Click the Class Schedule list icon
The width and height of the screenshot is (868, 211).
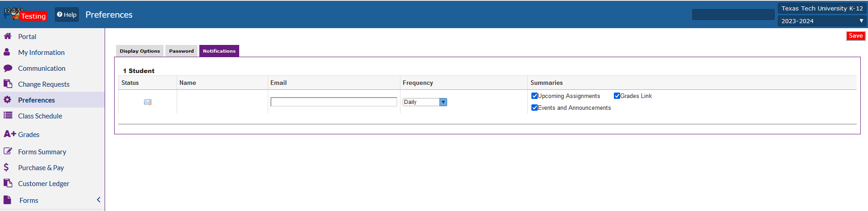(x=8, y=115)
